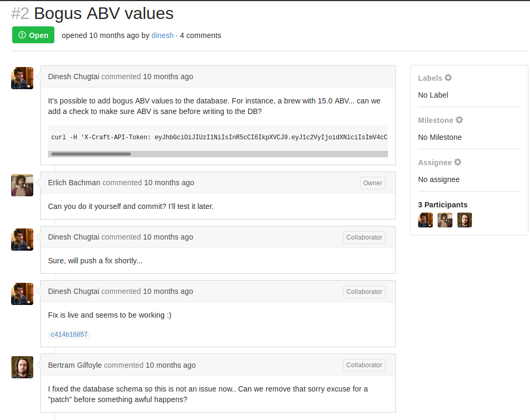The width and height of the screenshot is (530, 420).
Task: Open the Milestone gear settings
Action: (459, 120)
